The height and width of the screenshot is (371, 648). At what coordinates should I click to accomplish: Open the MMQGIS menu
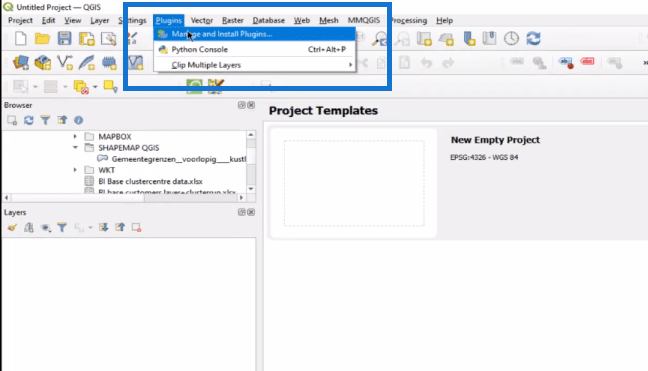click(x=364, y=20)
